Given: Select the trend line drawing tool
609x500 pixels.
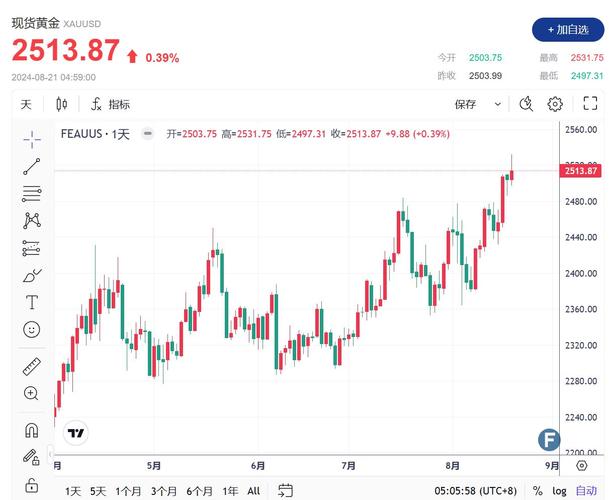Looking at the screenshot, I should 32,166.
